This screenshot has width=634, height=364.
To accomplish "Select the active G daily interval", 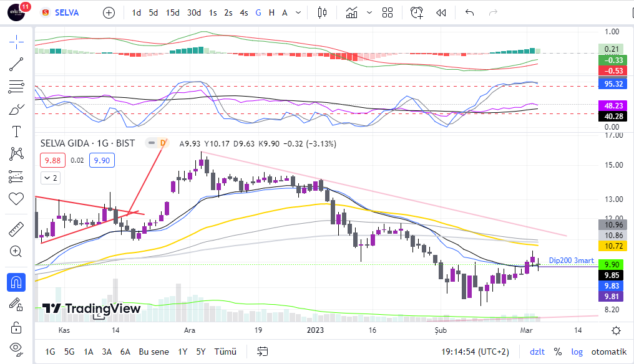I will click(258, 12).
